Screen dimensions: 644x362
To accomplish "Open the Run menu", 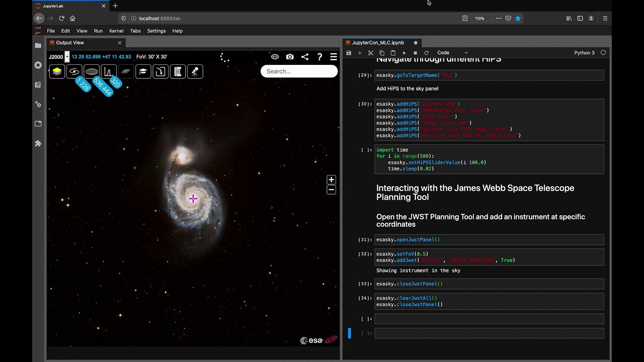I will [98, 31].
